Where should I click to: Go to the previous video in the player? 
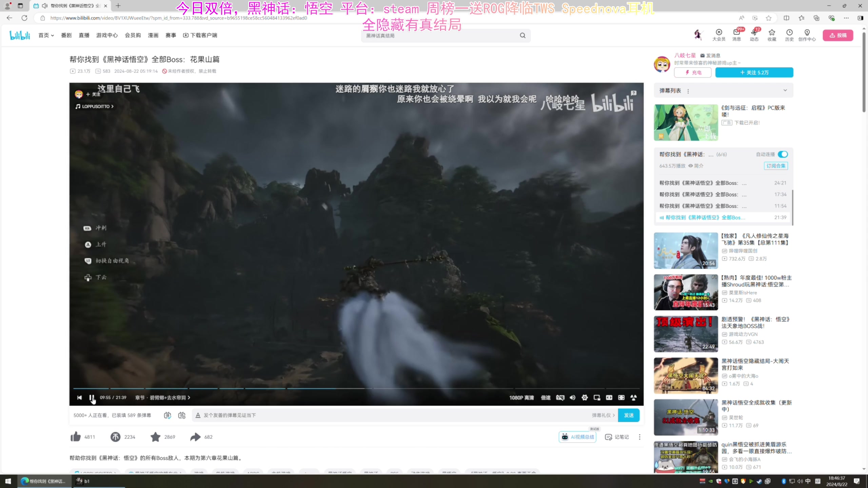[x=79, y=398]
